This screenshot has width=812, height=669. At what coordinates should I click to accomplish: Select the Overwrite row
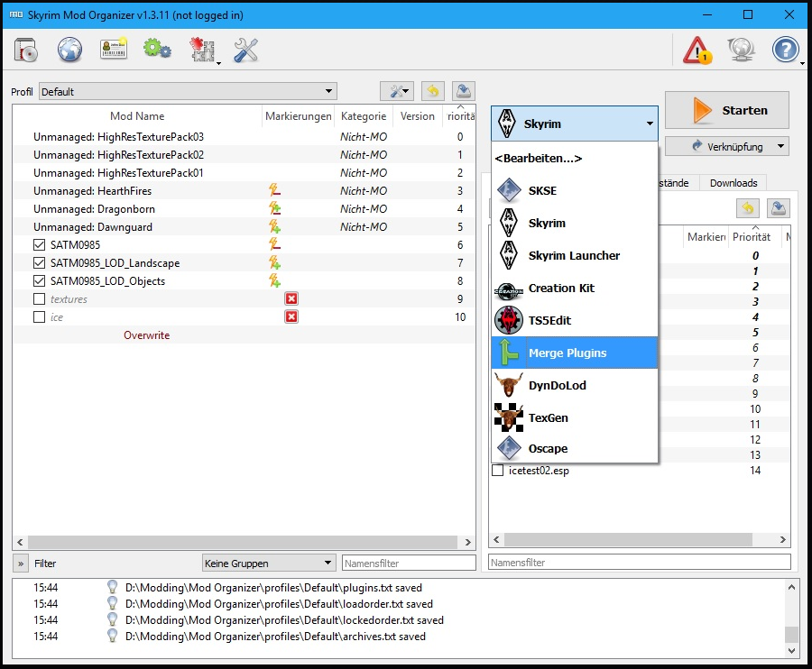244,335
